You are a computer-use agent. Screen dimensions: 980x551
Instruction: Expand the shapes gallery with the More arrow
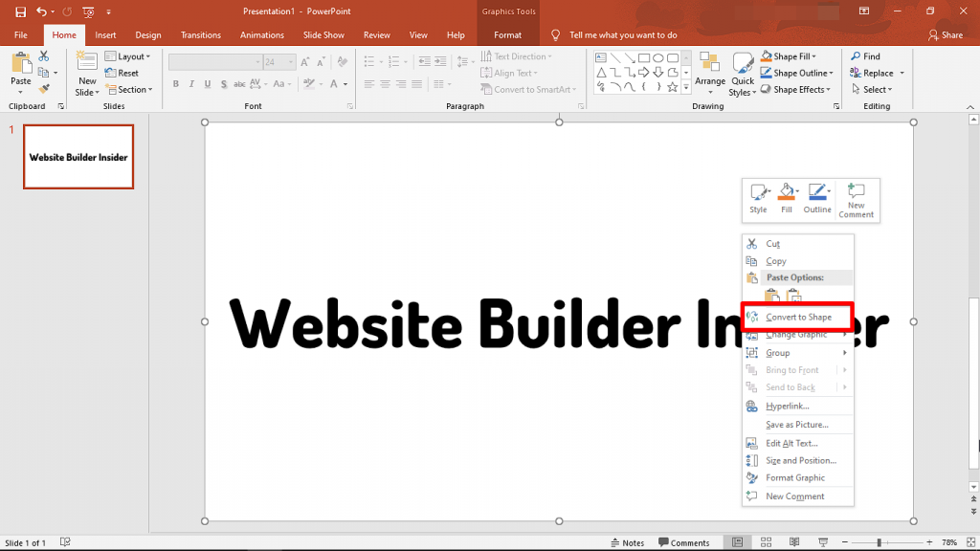tap(685, 87)
